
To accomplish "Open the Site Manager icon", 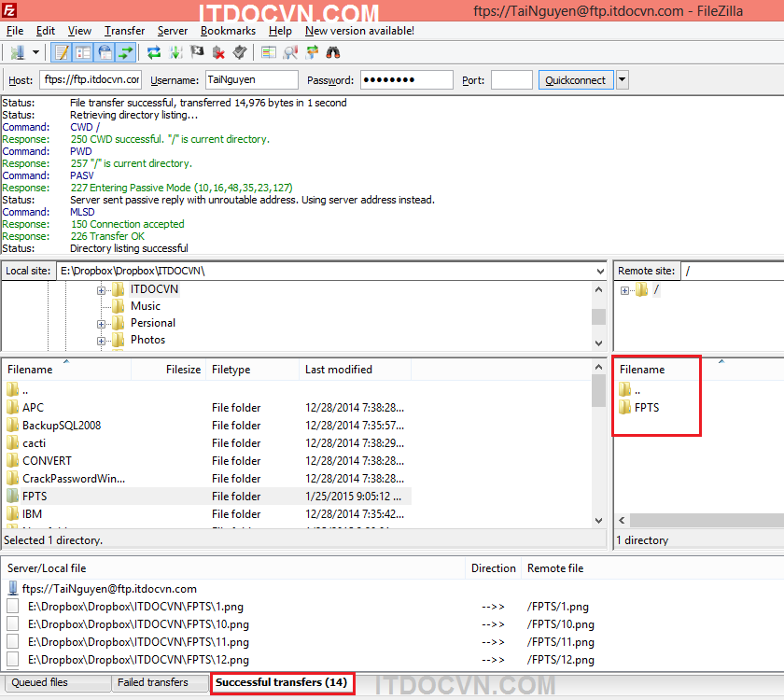I will click(x=18, y=52).
